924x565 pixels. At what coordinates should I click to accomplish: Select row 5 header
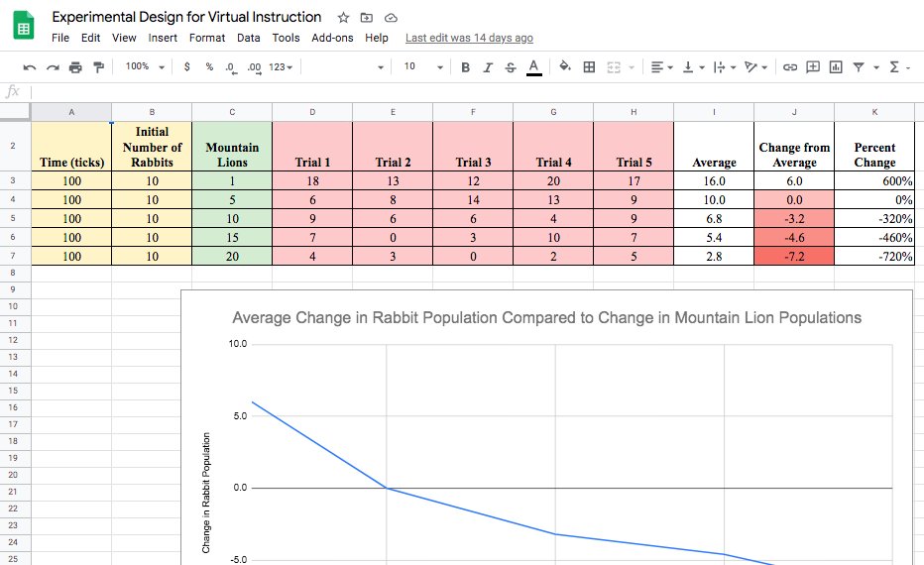(13, 219)
